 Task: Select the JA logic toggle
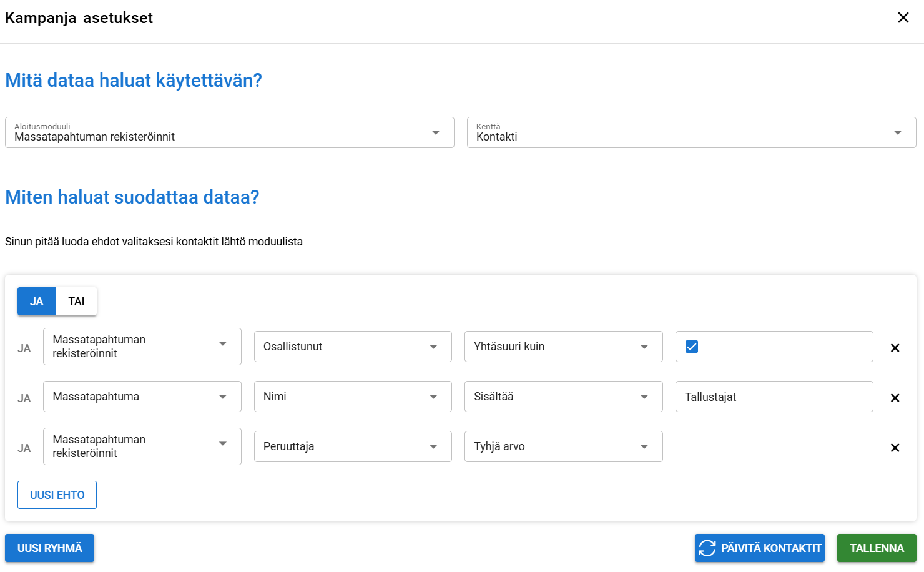[37, 302]
